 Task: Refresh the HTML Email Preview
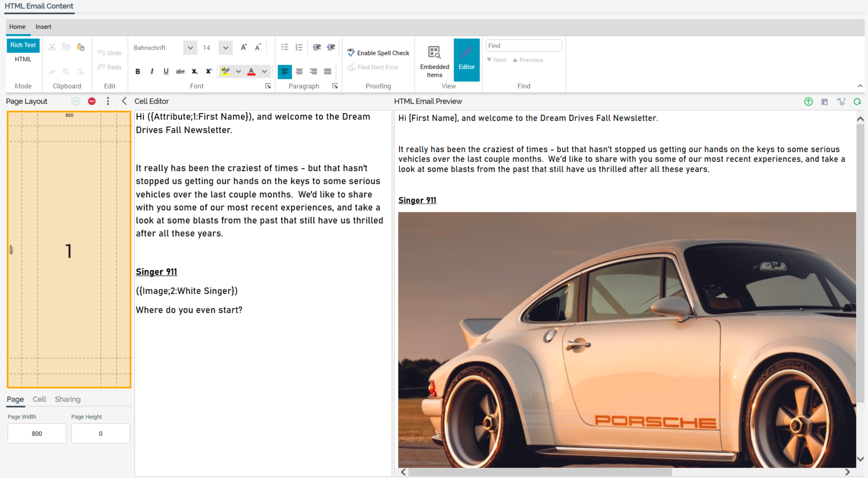pyautogui.click(x=857, y=102)
